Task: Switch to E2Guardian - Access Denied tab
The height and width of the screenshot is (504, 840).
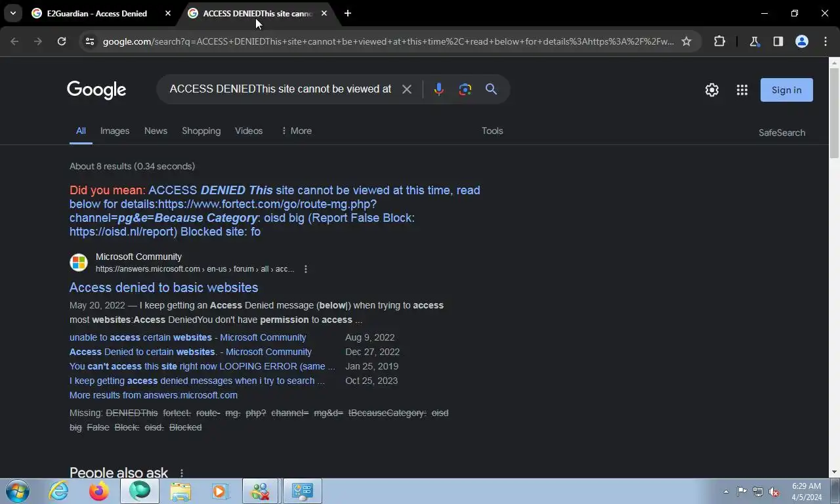Action: 97,13
